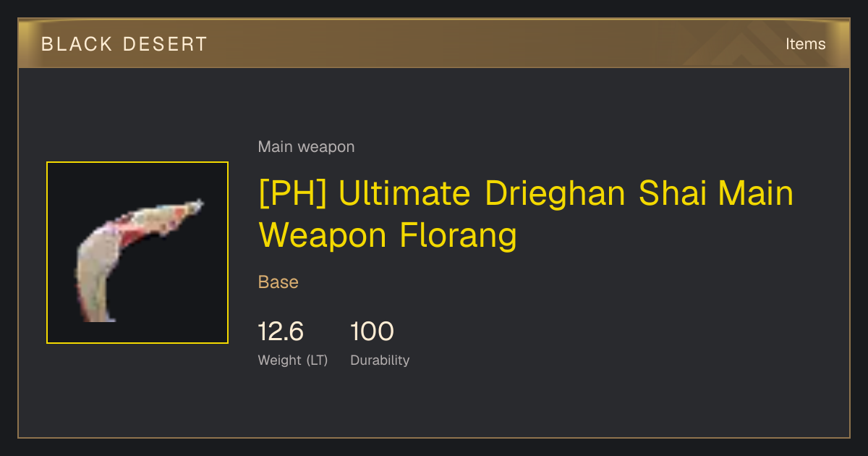This screenshot has width=868, height=456.
Task: Click the Durability label
Action: click(380, 360)
